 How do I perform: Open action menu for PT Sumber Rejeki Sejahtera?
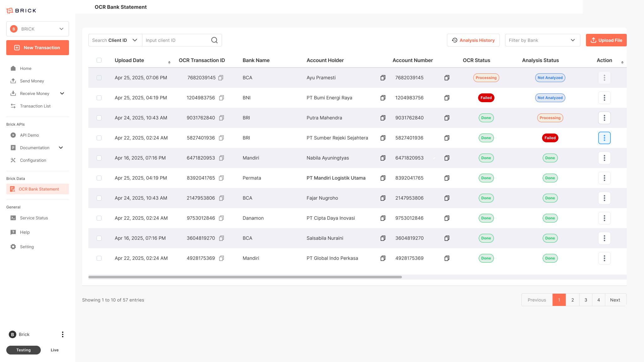[604, 138]
